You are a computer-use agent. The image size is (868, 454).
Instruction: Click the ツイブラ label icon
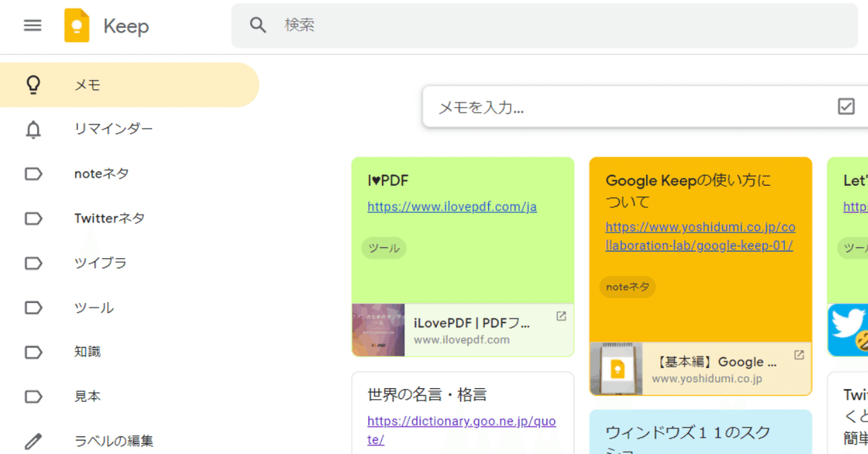tap(33, 263)
